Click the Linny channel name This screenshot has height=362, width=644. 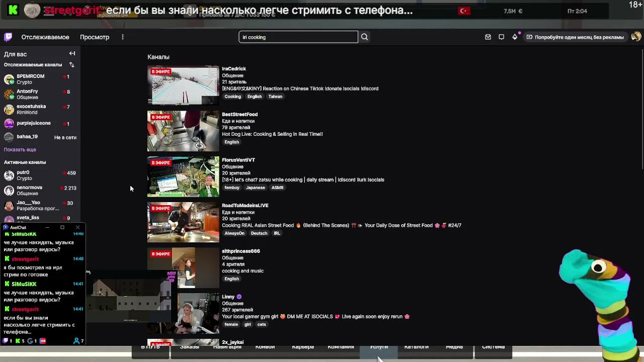pos(228,297)
